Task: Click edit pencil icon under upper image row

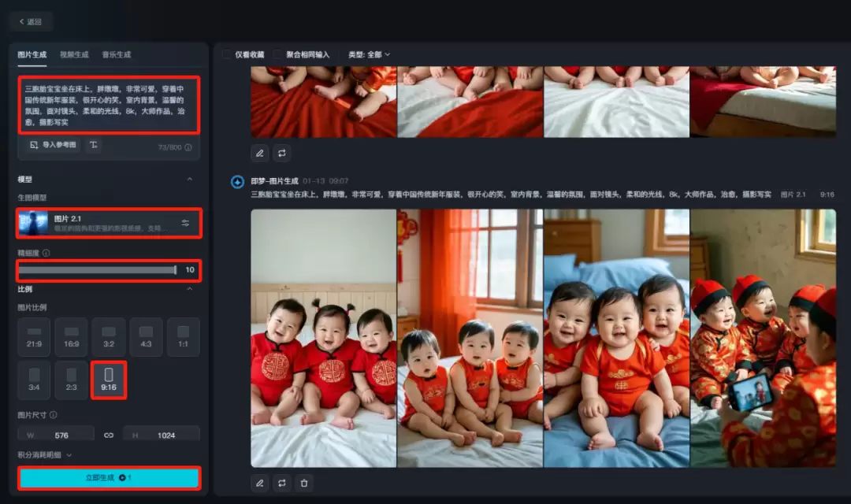Action: 259,153
